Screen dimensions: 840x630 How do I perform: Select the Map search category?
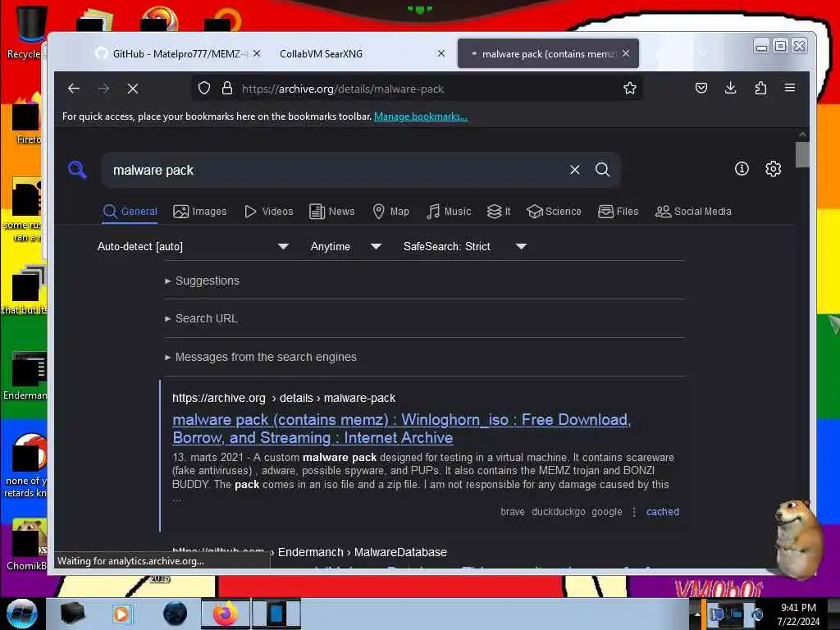[x=391, y=212]
